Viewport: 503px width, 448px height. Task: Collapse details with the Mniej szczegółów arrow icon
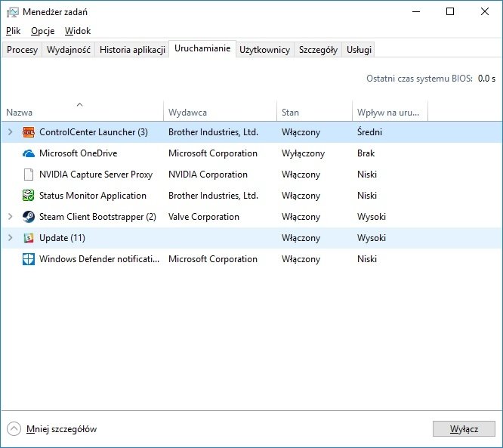[x=14, y=429]
